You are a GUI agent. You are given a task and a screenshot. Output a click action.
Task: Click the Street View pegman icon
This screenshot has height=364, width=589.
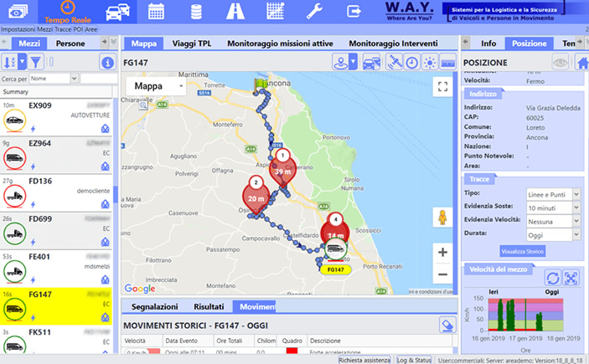tap(442, 218)
